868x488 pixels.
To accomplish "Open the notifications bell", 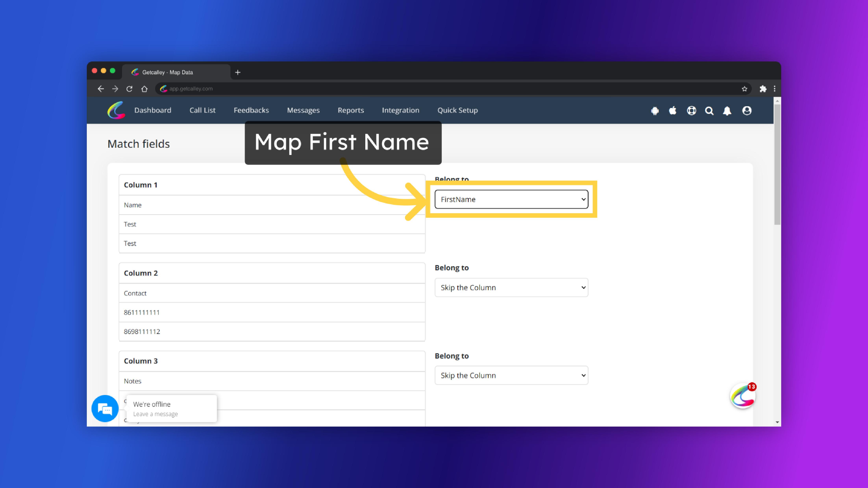I will [x=727, y=111].
